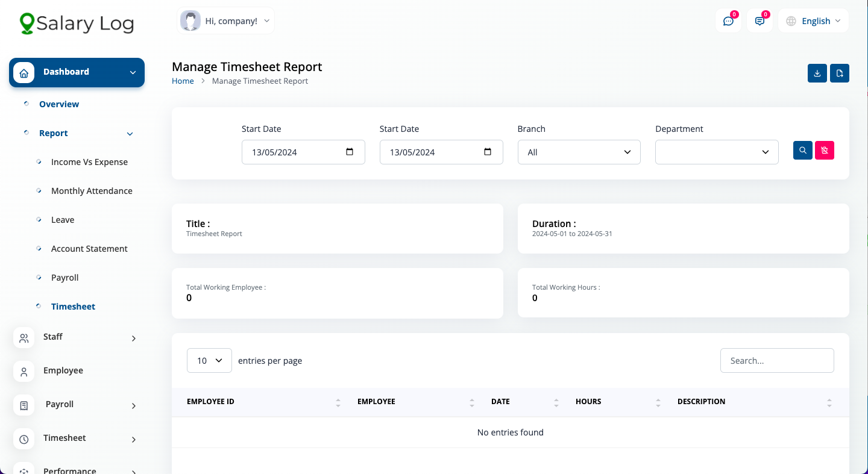Open the Hi, company! user menu
868x474 pixels.
[226, 21]
